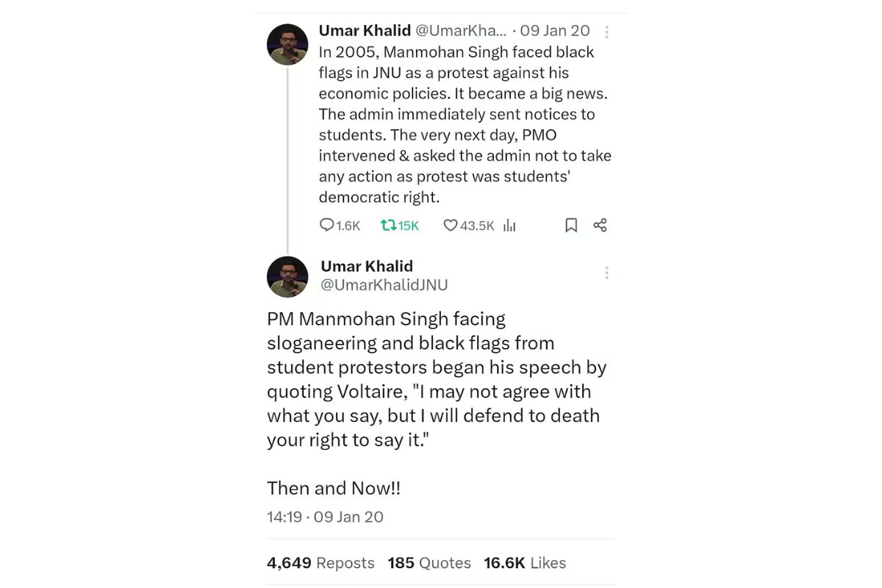Share the first tweet via share icon
Viewport: 882px width, 588px height.
pos(600,226)
